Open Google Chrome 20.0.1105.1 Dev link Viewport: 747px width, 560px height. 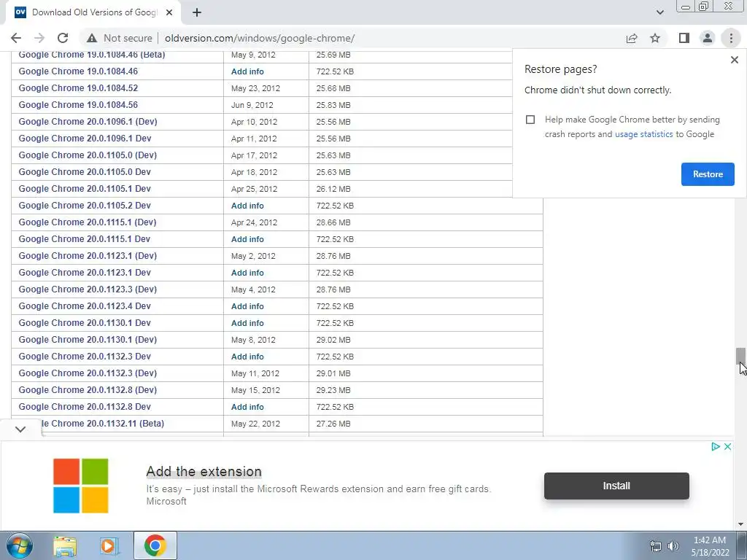(x=85, y=189)
